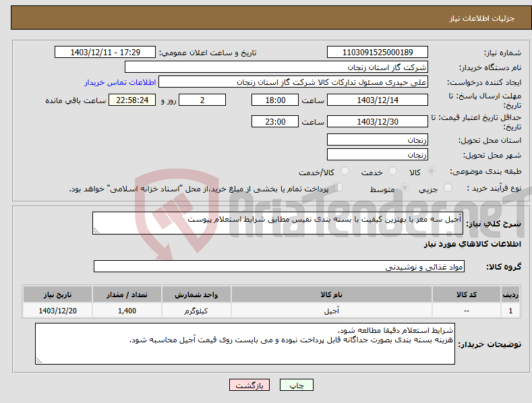The image size is (532, 403).
Task: Click the بازگشت (back) button
Action: coord(249,385)
